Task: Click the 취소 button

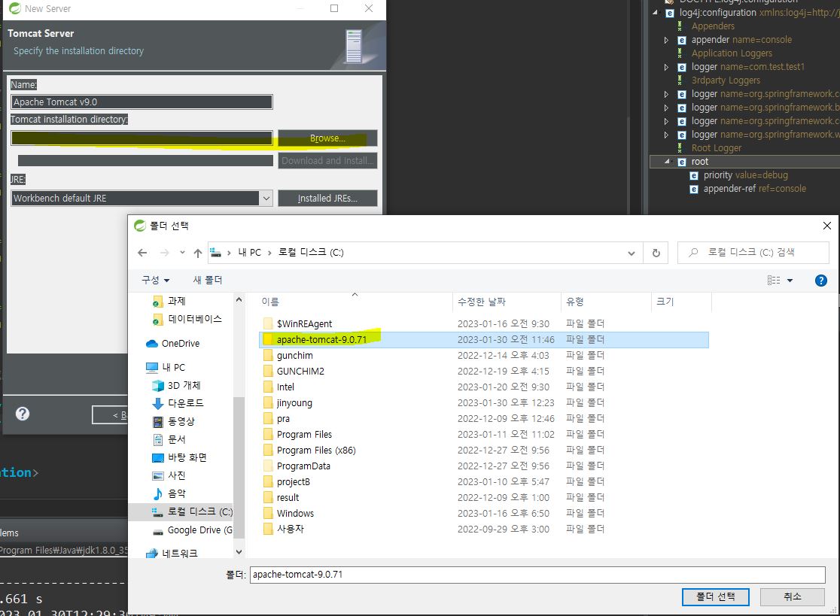Action: [x=792, y=596]
